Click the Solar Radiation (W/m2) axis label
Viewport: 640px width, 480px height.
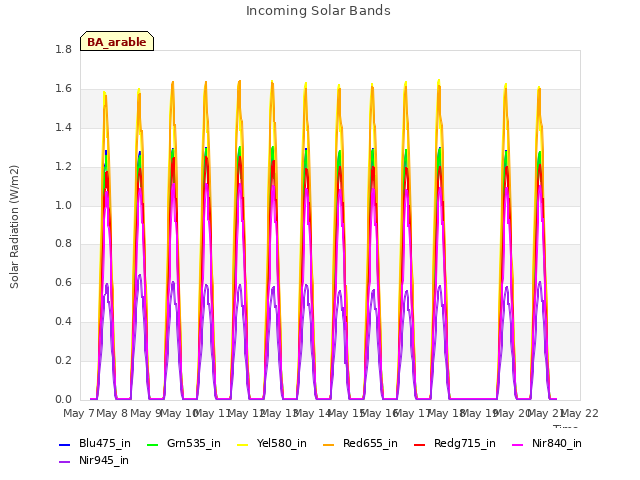tap(14, 227)
